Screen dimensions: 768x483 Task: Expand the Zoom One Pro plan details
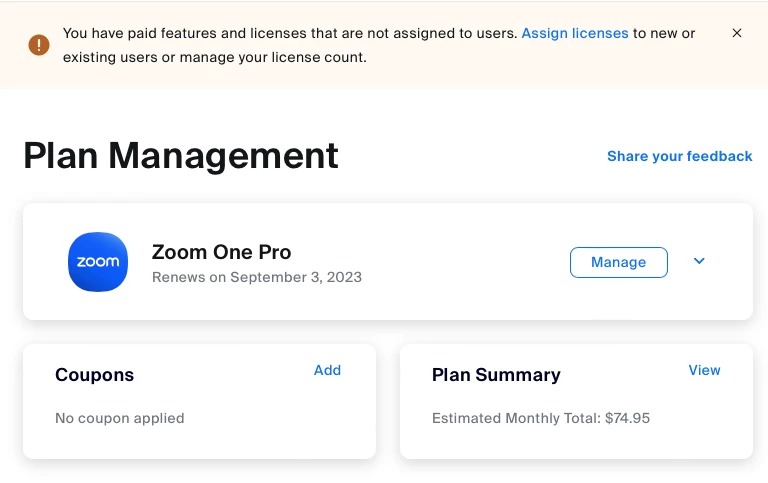699,261
